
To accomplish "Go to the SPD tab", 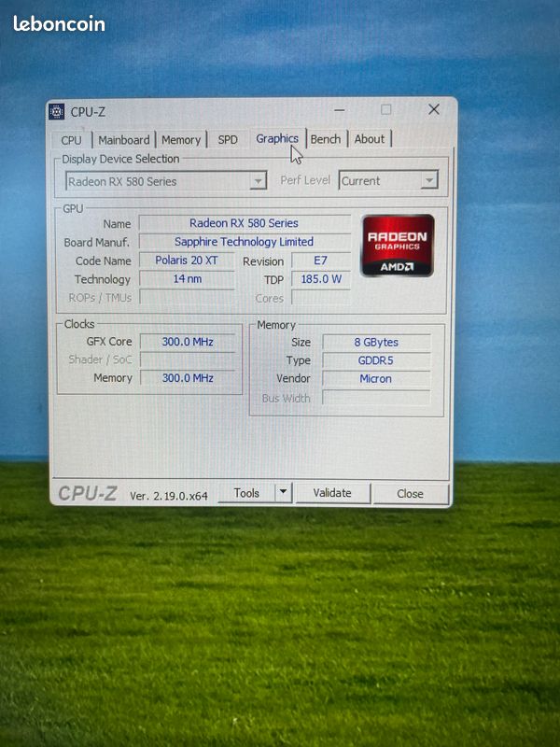I will click(x=228, y=139).
